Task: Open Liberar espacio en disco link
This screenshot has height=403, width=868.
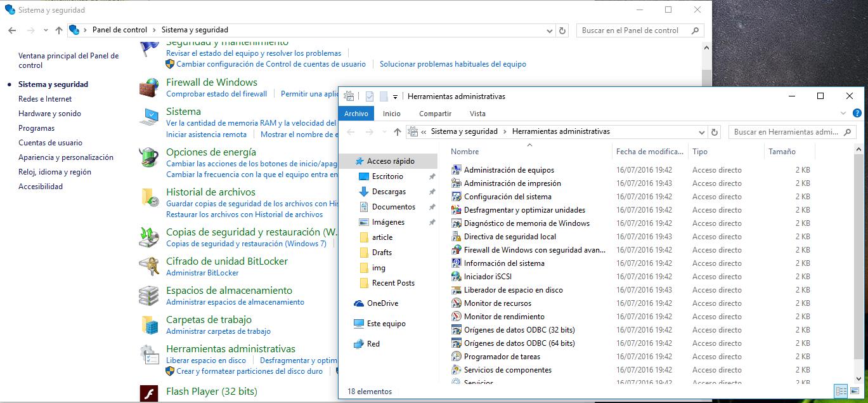Action: [206, 360]
